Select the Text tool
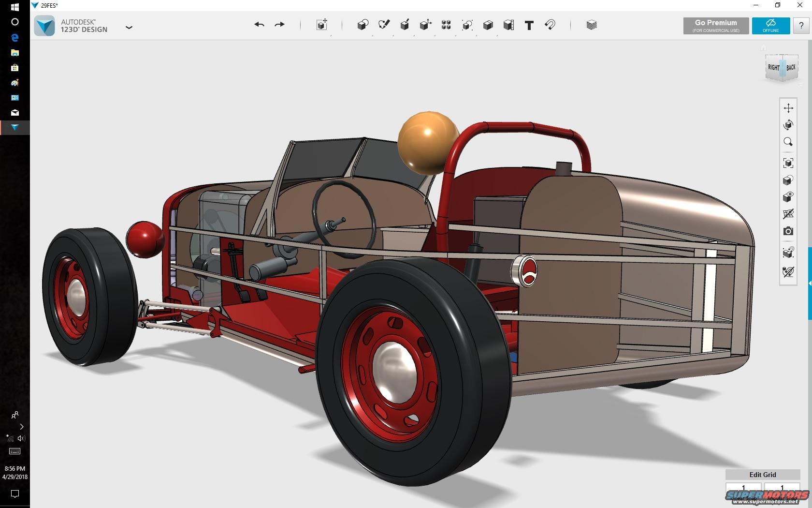This screenshot has width=812, height=508. click(529, 25)
